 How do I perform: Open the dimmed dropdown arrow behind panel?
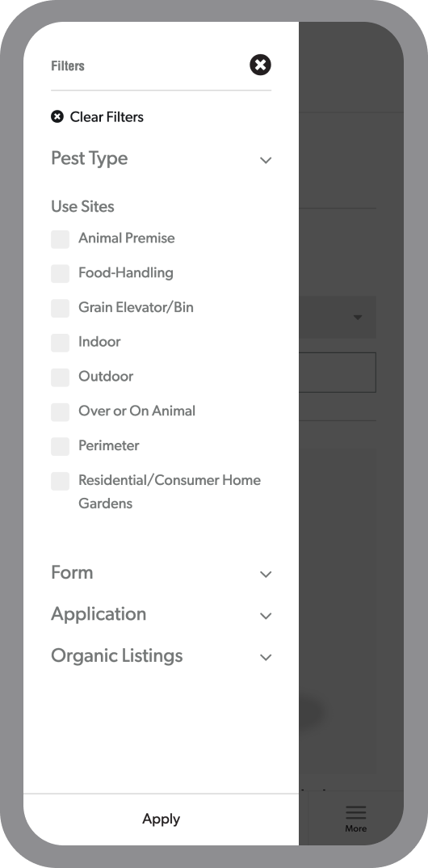pos(358,317)
